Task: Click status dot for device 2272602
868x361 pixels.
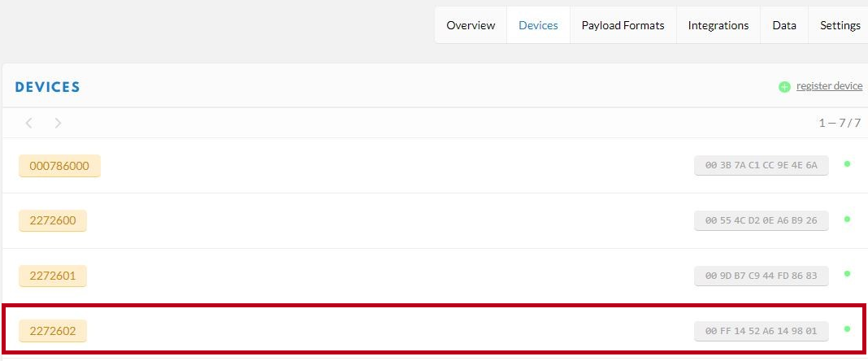Action: (847, 329)
